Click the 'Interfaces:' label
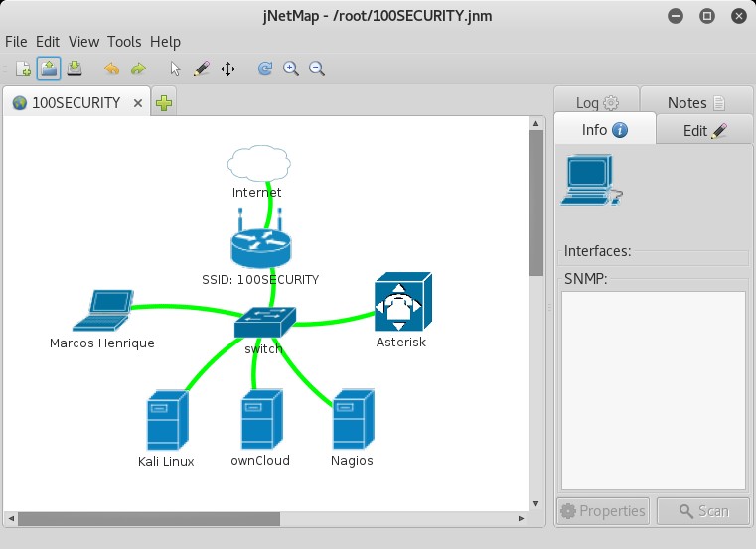 pyautogui.click(x=597, y=251)
